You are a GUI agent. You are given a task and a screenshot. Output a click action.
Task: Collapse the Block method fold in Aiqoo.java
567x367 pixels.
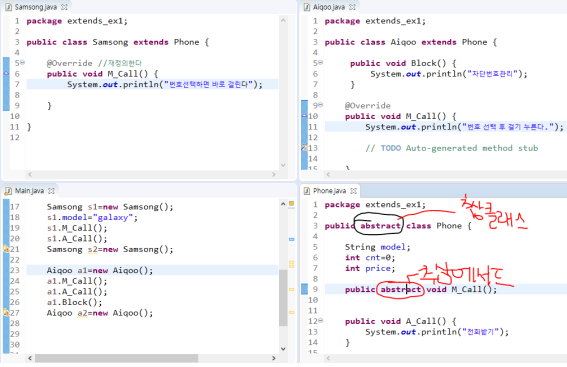[x=321, y=63]
